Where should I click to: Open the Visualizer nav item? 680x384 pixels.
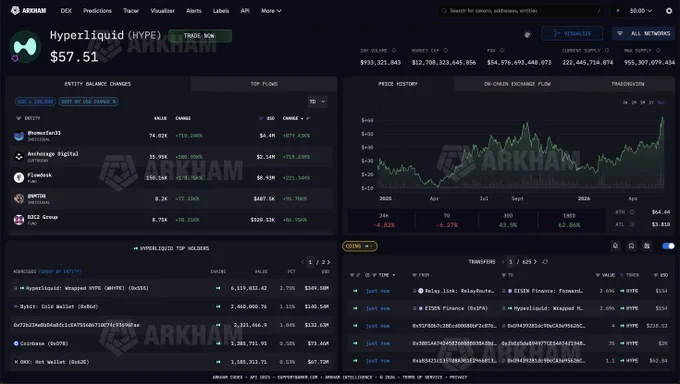(163, 11)
